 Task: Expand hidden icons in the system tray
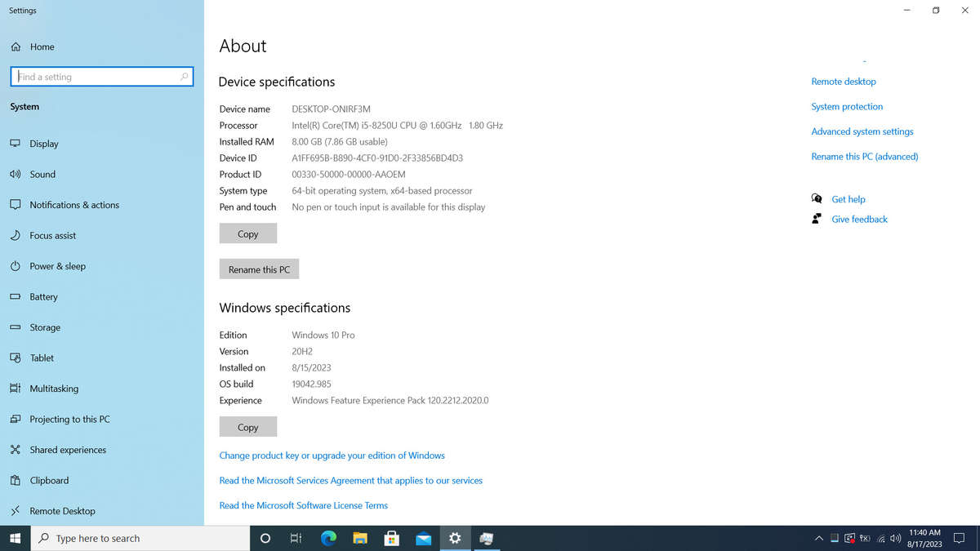point(819,538)
